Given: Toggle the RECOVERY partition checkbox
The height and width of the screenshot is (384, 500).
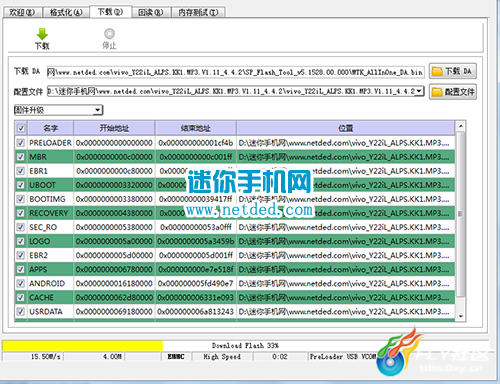Looking at the screenshot, I should tap(21, 213).
